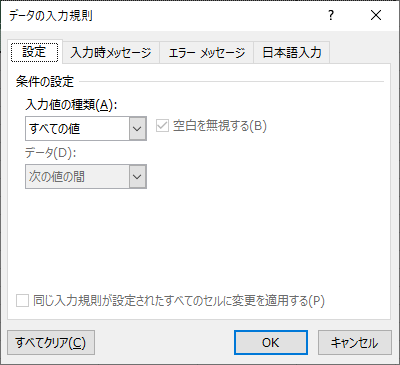The width and height of the screenshot is (400, 365).
Task: Toggle the 空白を無視する checkbox square
Action: tap(162, 126)
